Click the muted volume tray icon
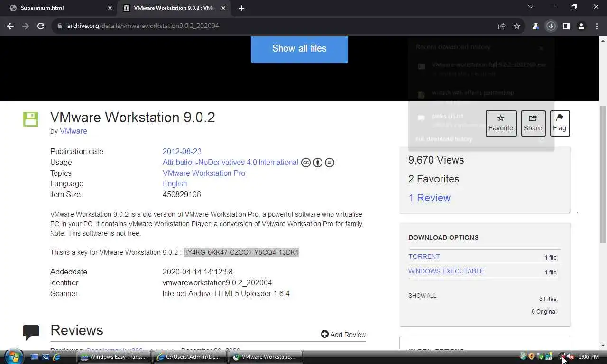607x364 pixels. coord(570,356)
